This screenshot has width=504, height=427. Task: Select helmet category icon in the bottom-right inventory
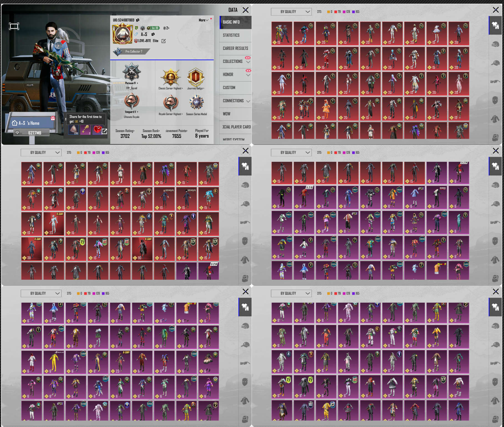point(495,326)
